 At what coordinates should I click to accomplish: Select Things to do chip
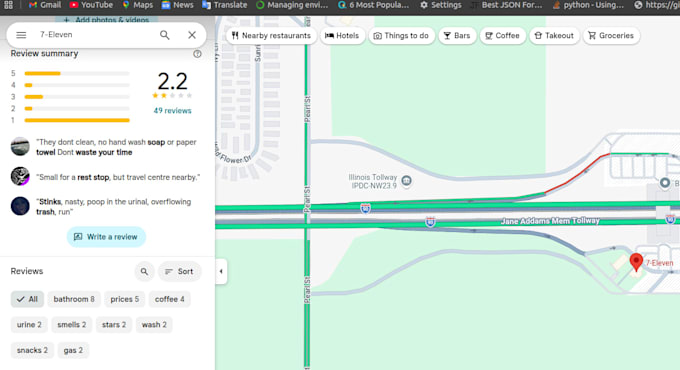(401, 36)
